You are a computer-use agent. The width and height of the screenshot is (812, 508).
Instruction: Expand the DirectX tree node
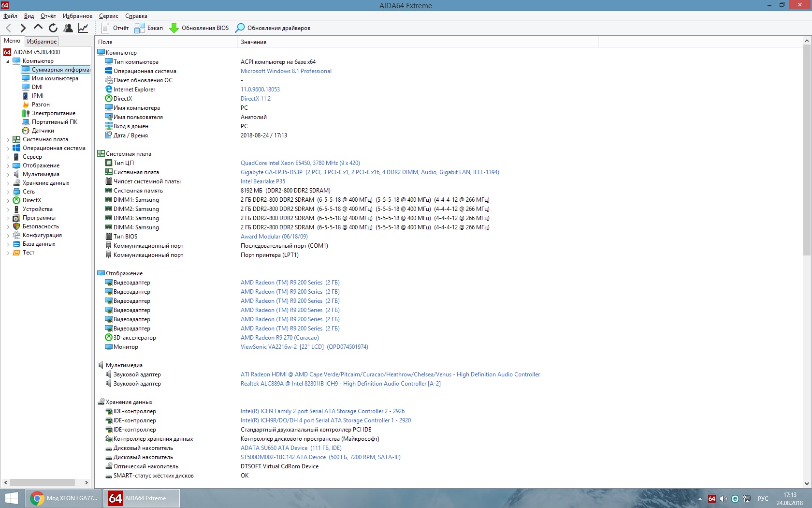pyautogui.click(x=8, y=201)
